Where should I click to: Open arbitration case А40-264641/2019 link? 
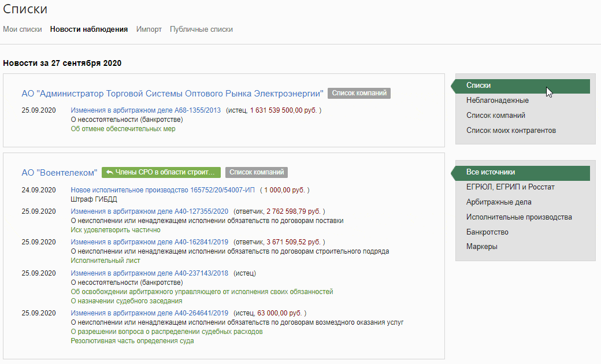coord(150,313)
